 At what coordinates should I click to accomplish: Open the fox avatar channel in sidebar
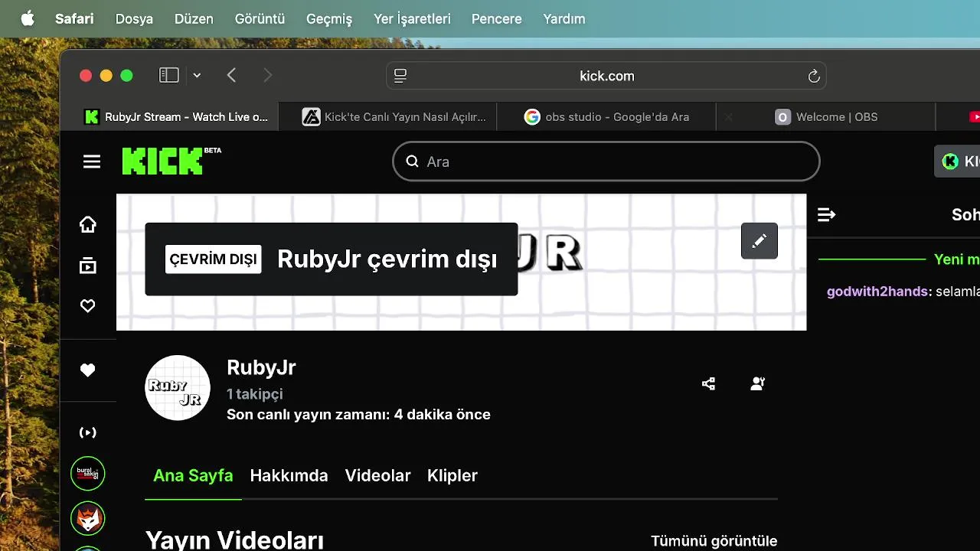[x=88, y=518]
